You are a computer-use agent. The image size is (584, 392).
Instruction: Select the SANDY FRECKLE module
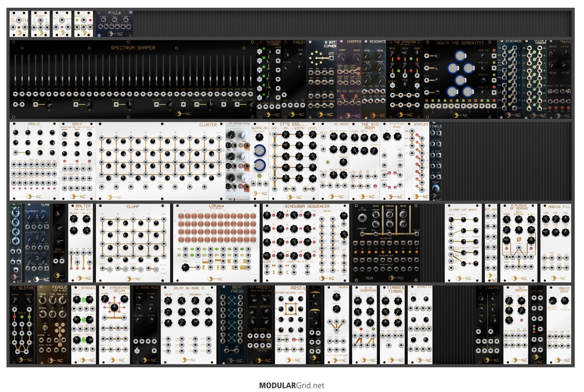[59, 243]
